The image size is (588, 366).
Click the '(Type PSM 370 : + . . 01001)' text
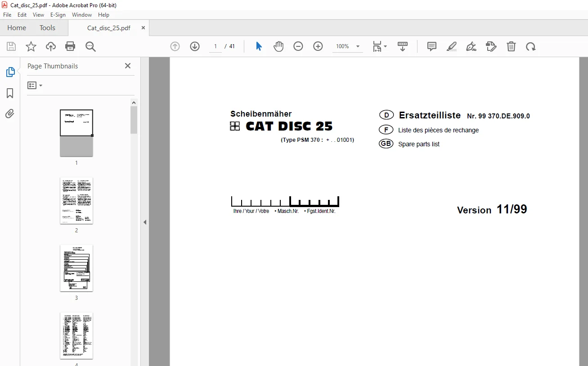[x=318, y=140]
